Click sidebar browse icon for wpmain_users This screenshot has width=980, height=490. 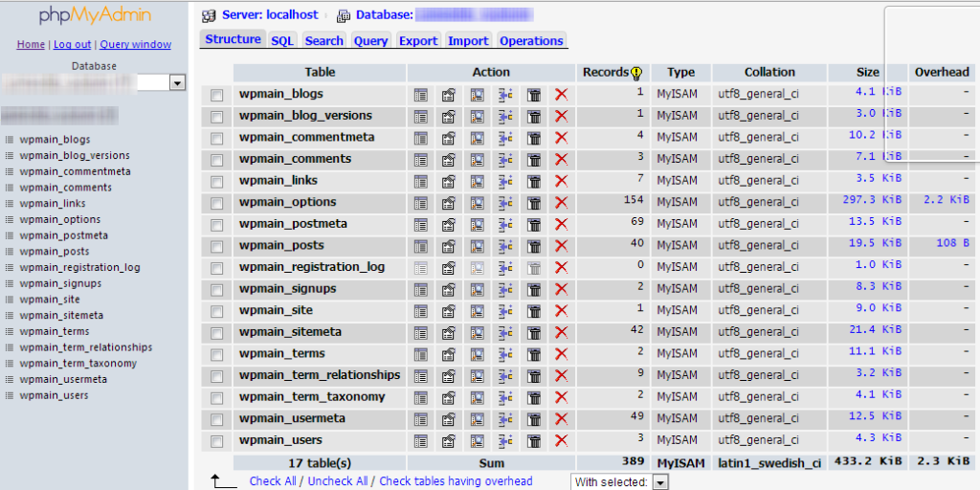tap(10, 395)
